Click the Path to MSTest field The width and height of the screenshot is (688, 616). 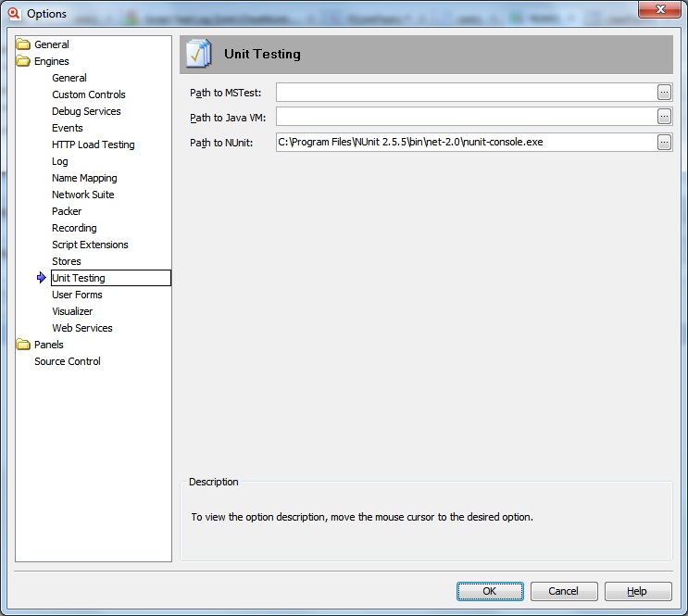(x=465, y=92)
